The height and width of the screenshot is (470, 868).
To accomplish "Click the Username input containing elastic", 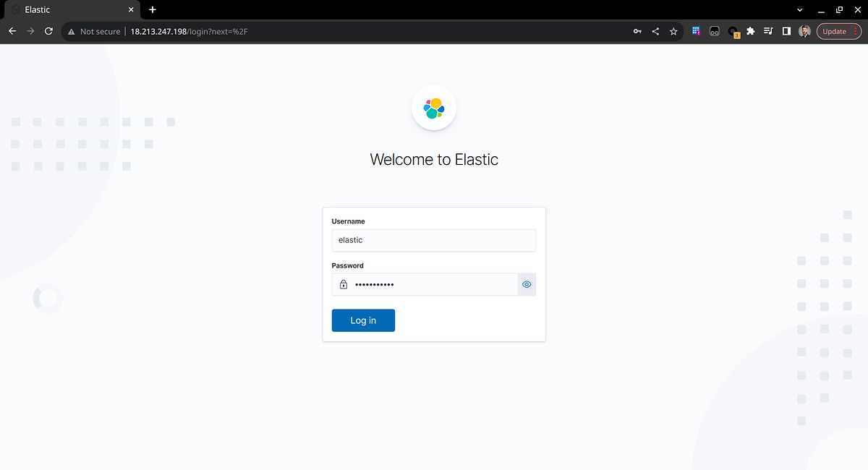I will 433,239.
